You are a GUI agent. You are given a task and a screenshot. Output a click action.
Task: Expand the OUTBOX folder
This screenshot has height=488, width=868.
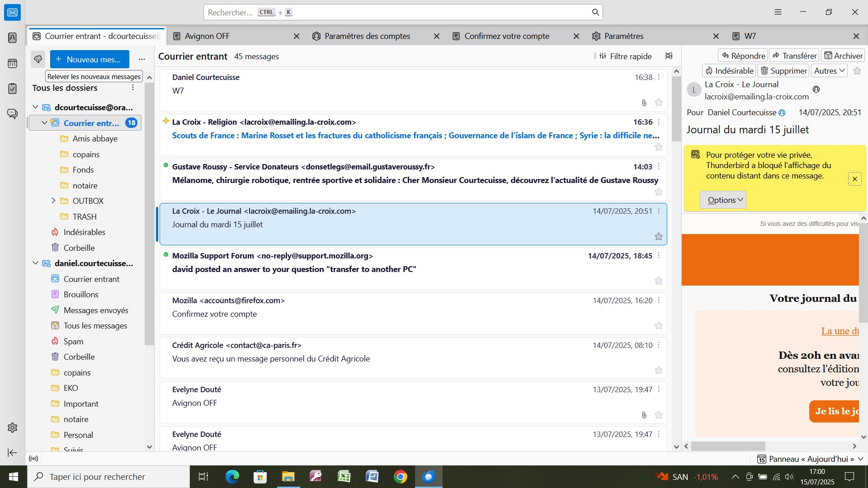point(53,201)
